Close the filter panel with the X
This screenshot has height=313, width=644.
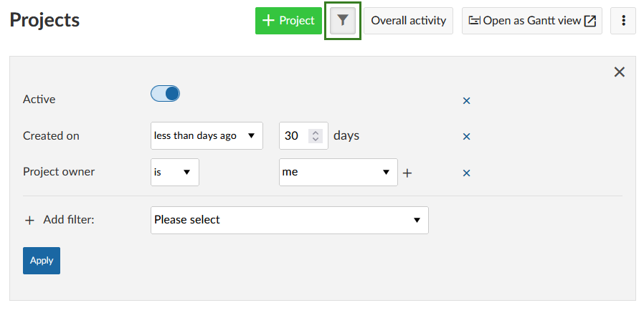(620, 72)
